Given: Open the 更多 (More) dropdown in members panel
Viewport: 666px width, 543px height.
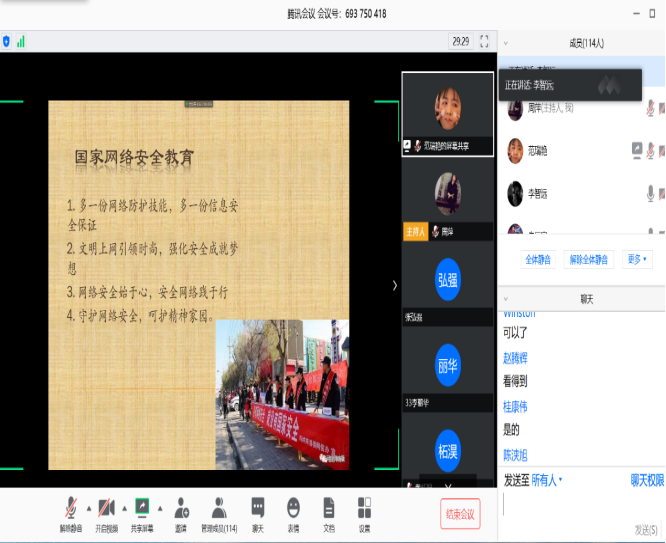Looking at the screenshot, I should (636, 259).
